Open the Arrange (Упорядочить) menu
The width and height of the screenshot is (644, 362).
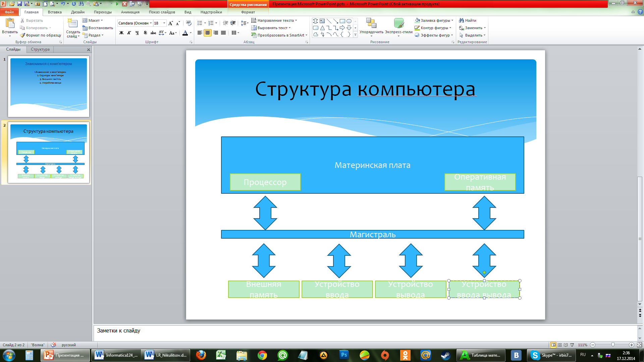pos(371,27)
